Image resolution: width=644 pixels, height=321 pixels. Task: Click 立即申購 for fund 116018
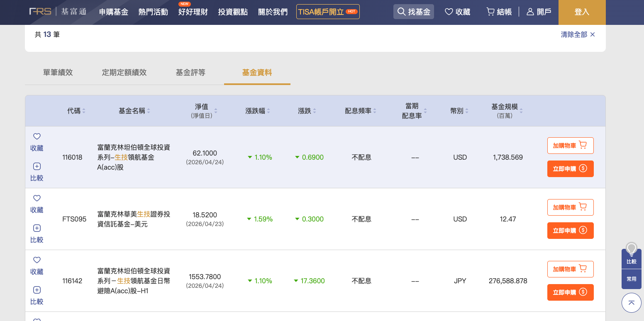click(571, 169)
